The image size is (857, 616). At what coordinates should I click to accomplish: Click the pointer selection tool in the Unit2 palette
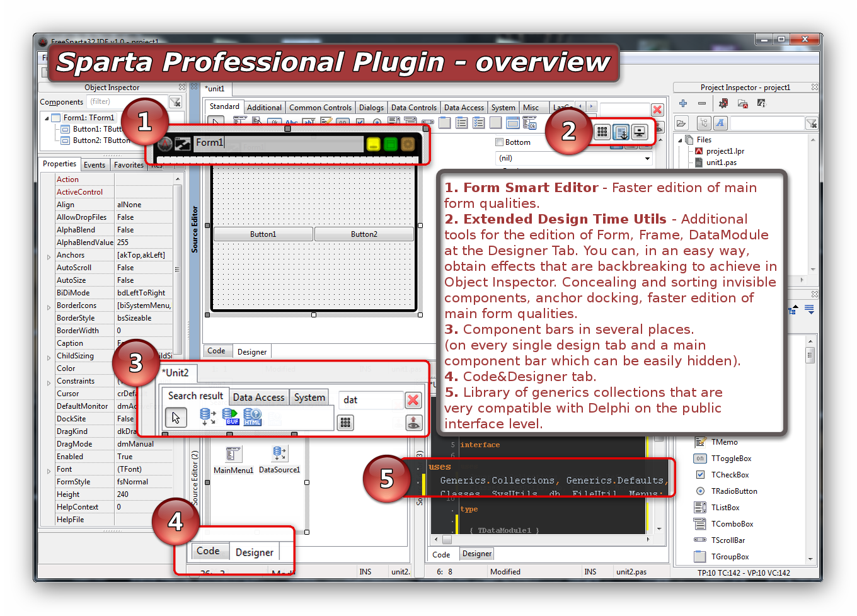pos(176,418)
